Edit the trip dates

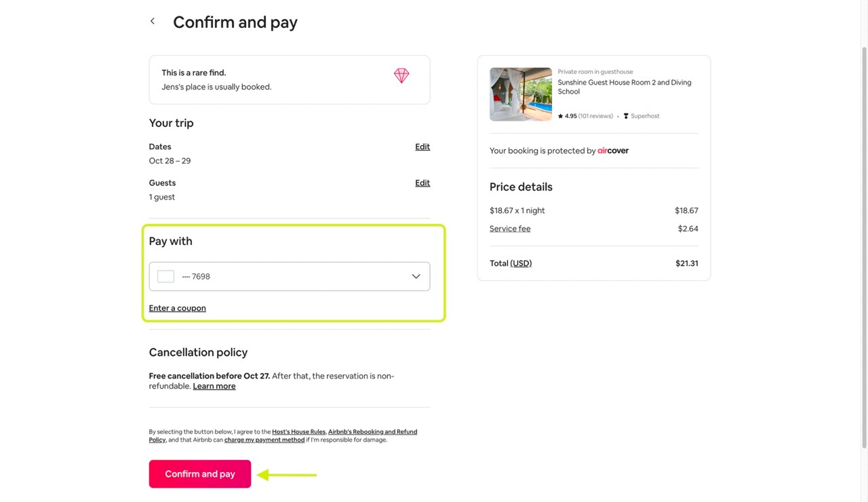(x=422, y=147)
